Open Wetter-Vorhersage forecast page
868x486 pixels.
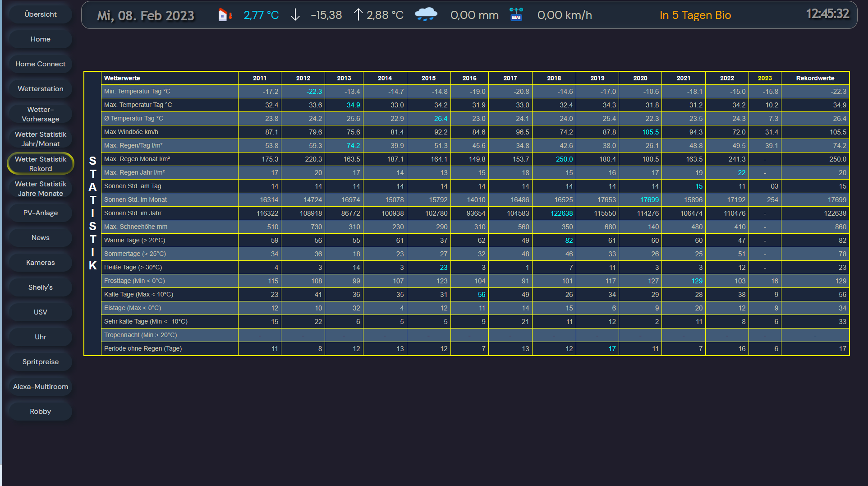tap(41, 114)
